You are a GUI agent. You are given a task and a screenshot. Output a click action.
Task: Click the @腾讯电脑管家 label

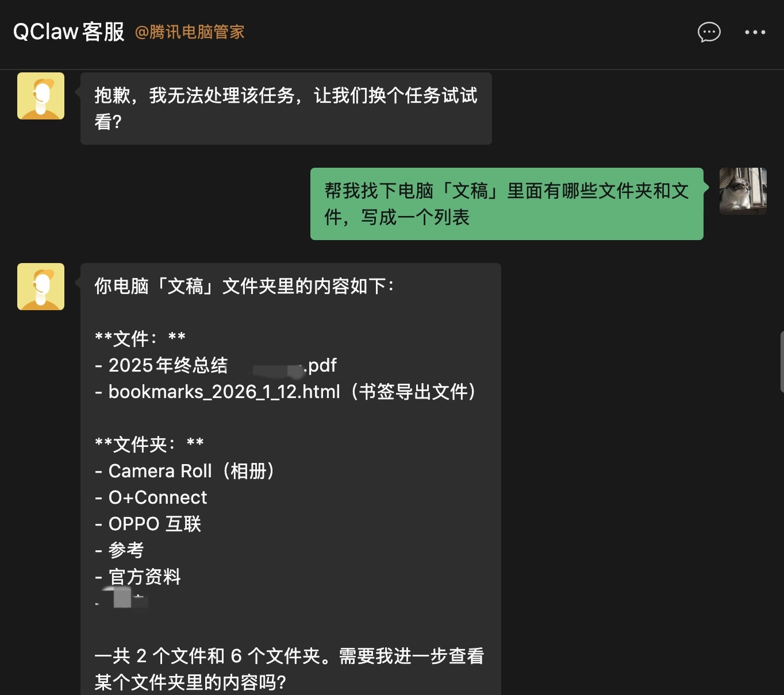click(190, 32)
